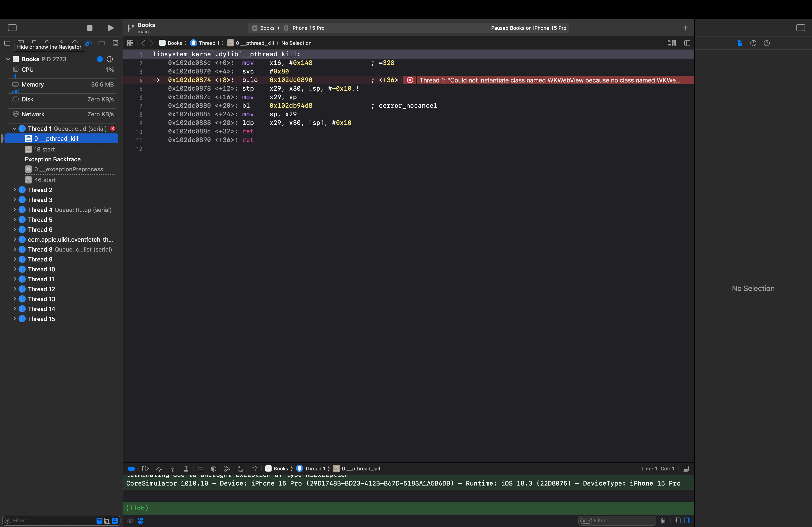Collapse Thread 1 disclosure chevron
The image size is (812, 527).
[14, 128]
